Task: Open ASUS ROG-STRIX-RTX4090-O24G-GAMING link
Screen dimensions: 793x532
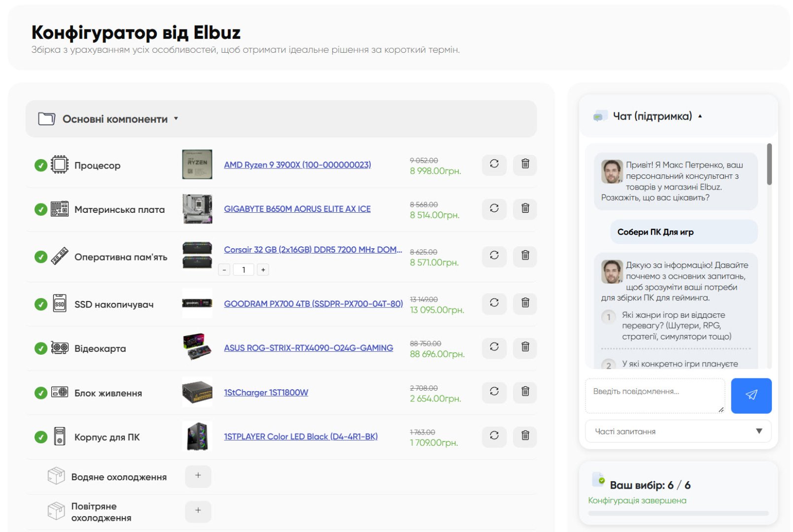Action: tap(309, 348)
